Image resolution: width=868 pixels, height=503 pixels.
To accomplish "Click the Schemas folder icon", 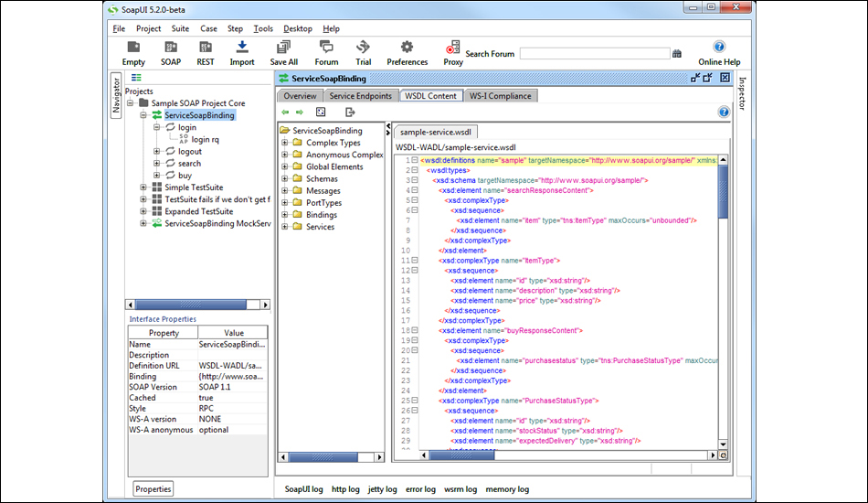I will 297,178.
